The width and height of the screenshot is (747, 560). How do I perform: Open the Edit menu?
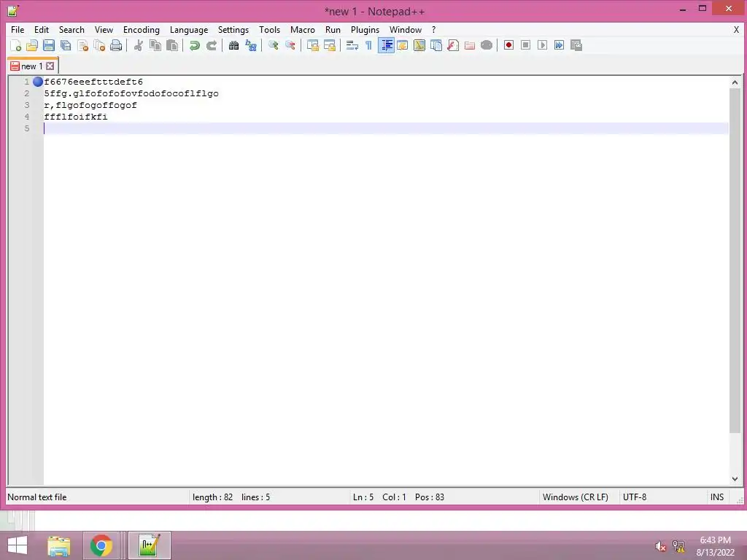click(x=42, y=29)
